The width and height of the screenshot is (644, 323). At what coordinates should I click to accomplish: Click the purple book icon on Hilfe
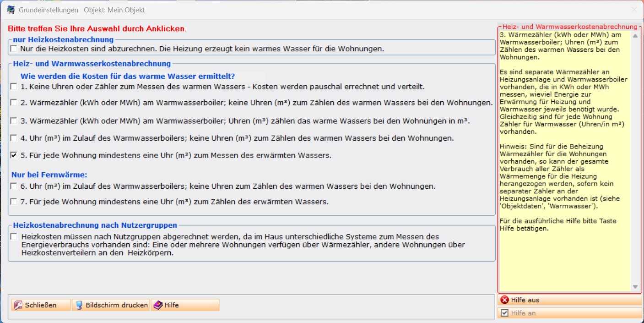(158, 305)
